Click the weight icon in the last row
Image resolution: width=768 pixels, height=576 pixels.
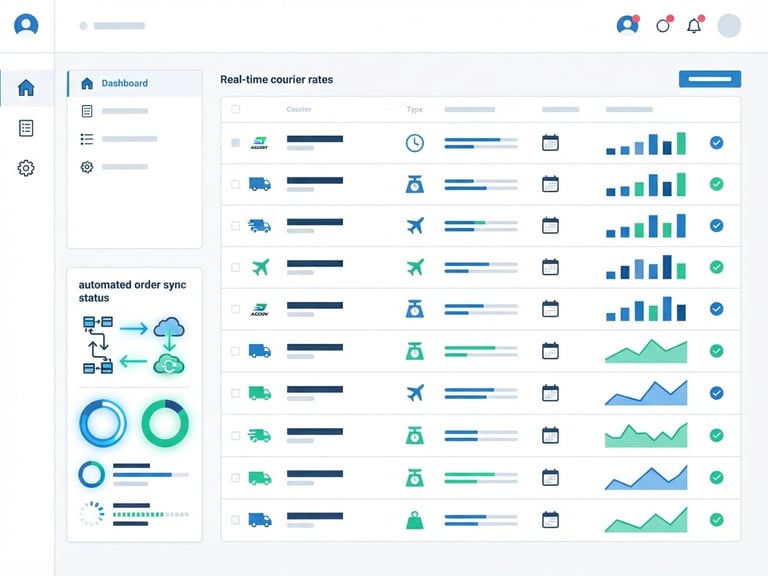pos(415,520)
